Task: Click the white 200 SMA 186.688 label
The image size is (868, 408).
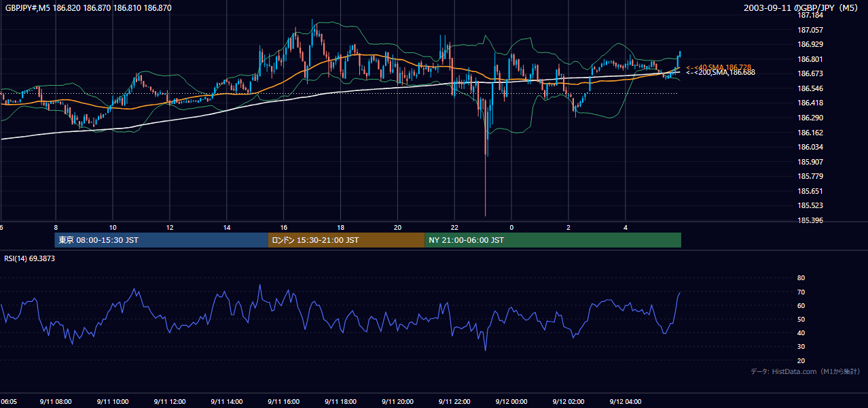Action: click(x=720, y=72)
